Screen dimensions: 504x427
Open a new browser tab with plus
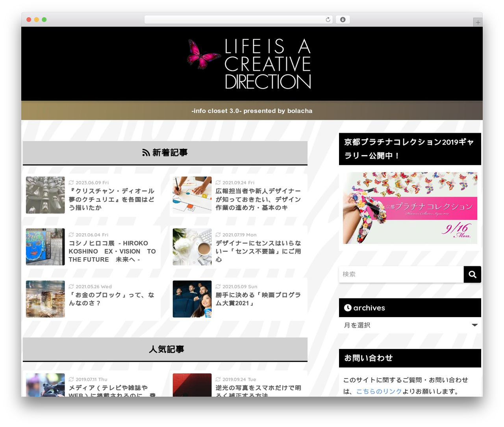point(478,22)
